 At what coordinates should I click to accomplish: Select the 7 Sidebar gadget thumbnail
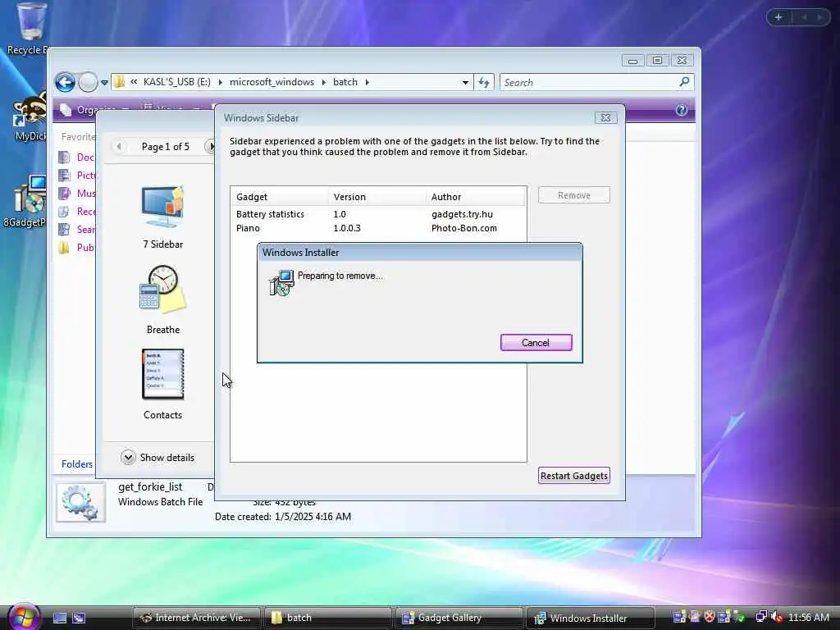(163, 208)
